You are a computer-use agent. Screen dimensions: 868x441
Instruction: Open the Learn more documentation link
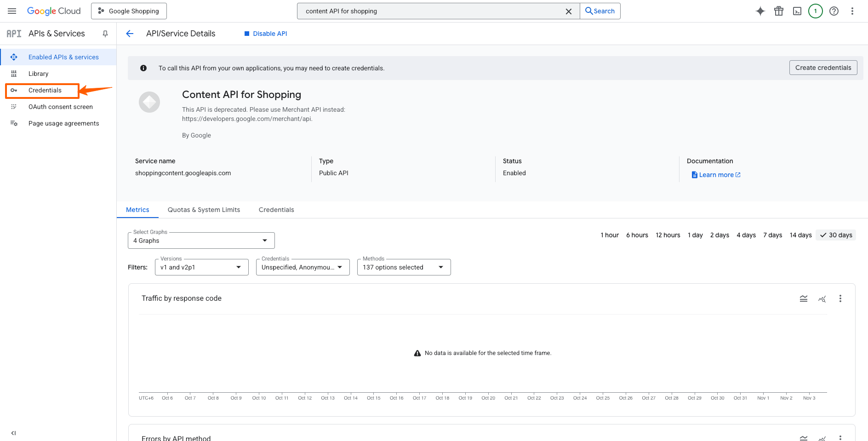[716, 175]
